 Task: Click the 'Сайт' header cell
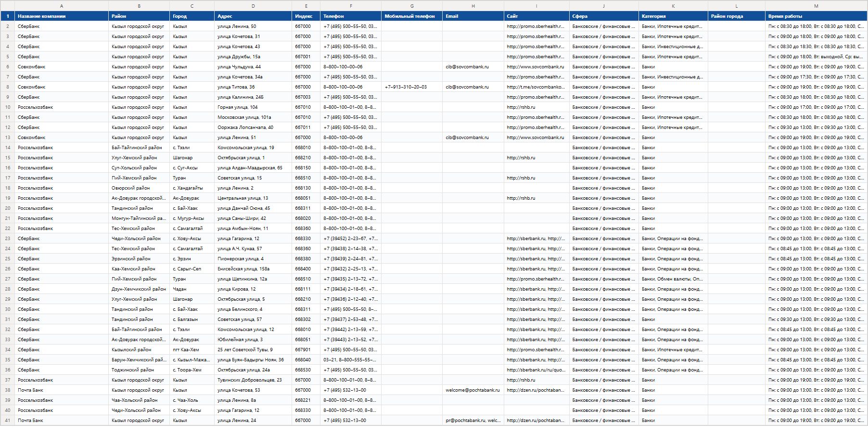point(536,16)
